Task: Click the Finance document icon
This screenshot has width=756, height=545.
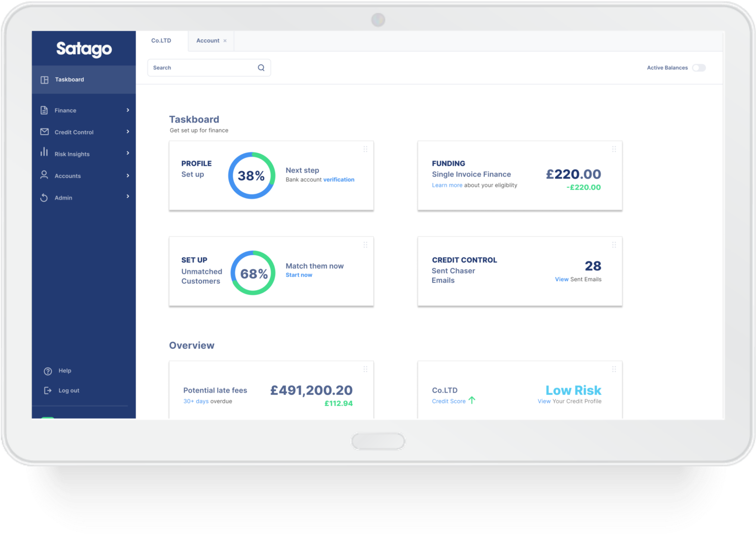Action: pos(44,110)
